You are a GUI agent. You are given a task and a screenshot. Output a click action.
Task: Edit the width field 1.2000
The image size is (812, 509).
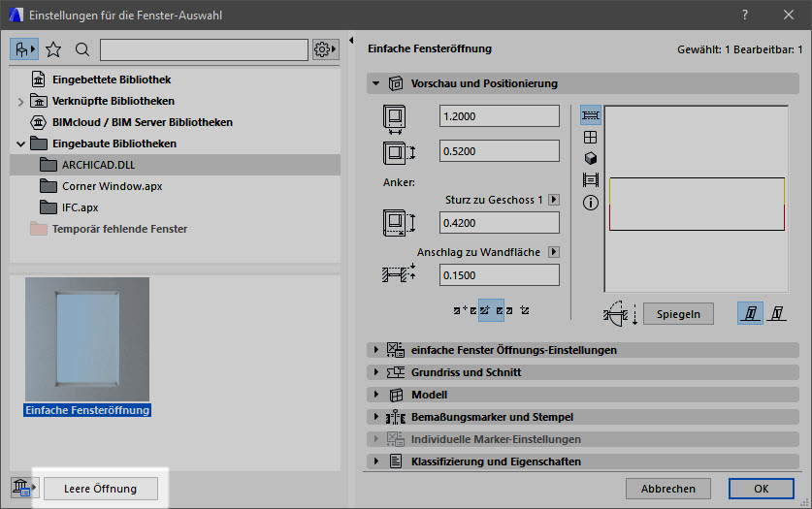click(x=500, y=116)
